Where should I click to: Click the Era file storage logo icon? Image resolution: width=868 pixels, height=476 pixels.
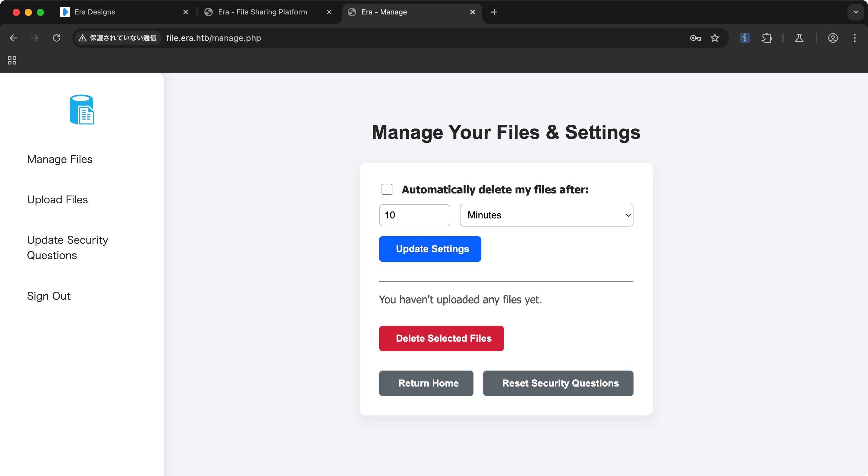tap(82, 109)
